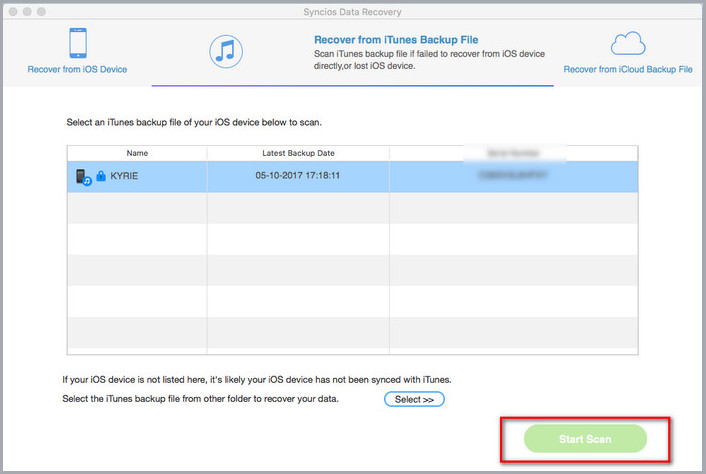
Task: Click the iPhone device icon
Action: (x=78, y=43)
